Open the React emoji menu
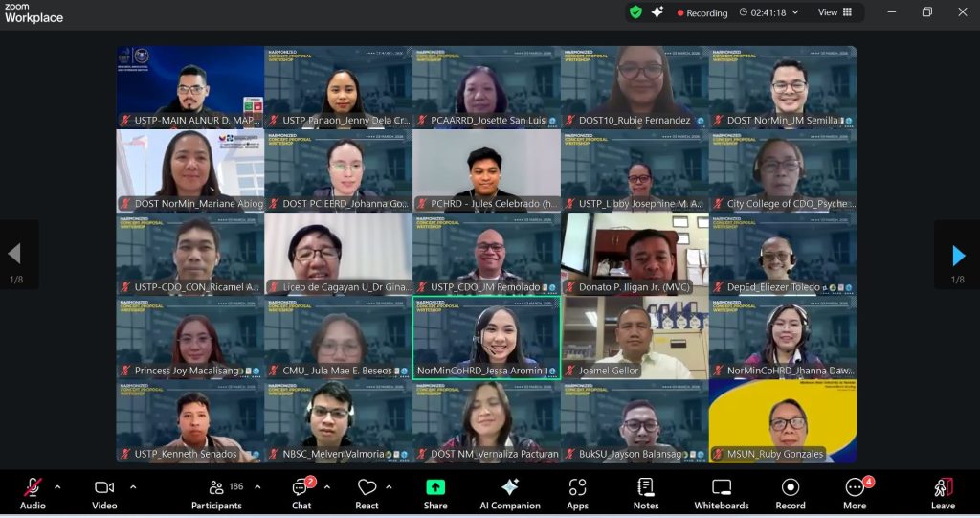Image resolution: width=980 pixels, height=518 pixels. 367,493
